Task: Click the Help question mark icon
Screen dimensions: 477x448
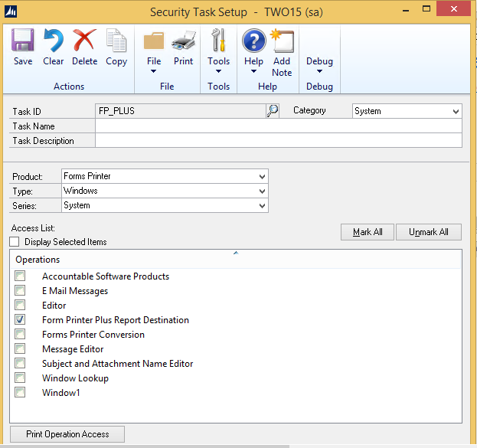Action: click(253, 41)
